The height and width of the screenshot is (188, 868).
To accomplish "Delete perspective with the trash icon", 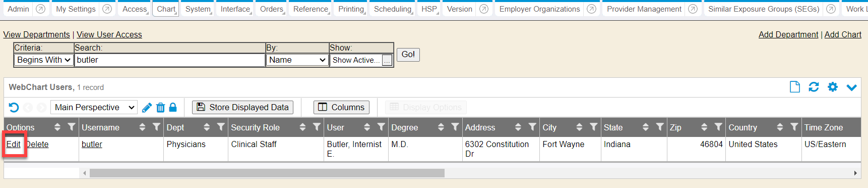I will coord(160,108).
